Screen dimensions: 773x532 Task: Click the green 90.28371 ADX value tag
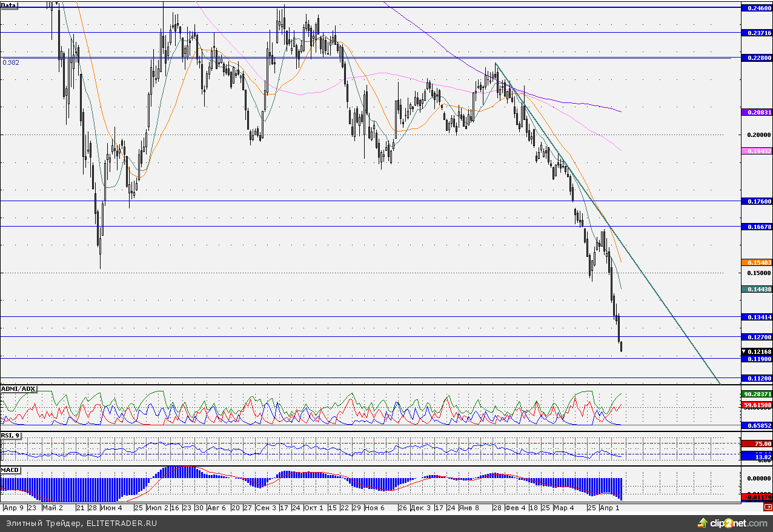757,394
